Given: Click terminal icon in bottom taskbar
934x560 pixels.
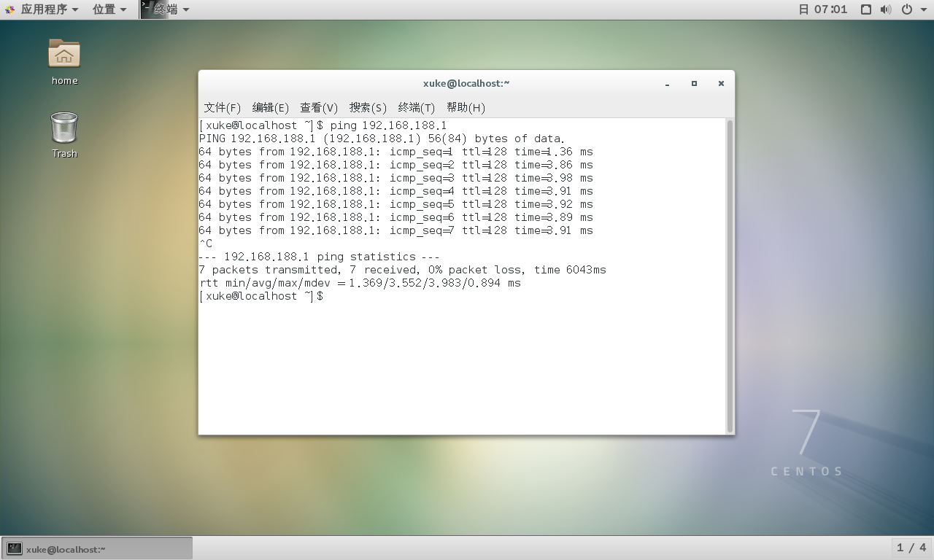Looking at the screenshot, I should 14,548.
